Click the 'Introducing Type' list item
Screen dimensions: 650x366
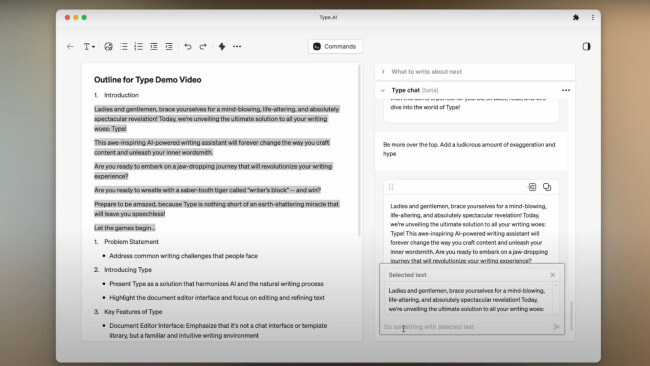point(128,269)
